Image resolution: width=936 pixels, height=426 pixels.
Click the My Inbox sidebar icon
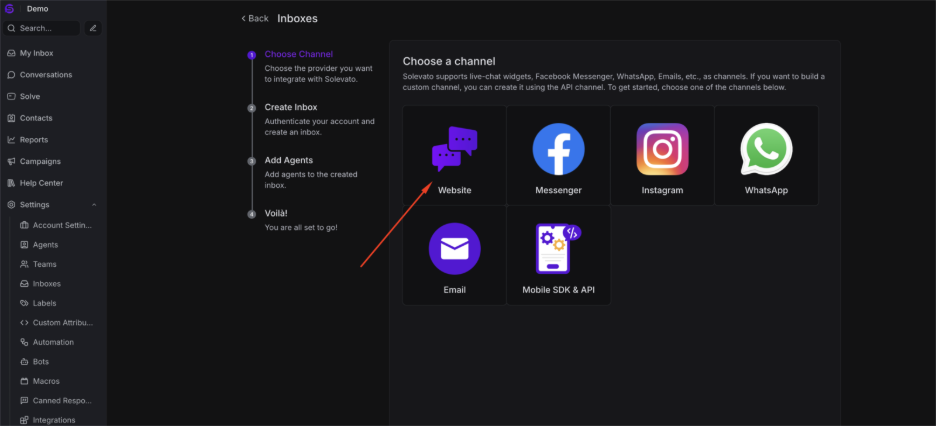click(x=11, y=53)
